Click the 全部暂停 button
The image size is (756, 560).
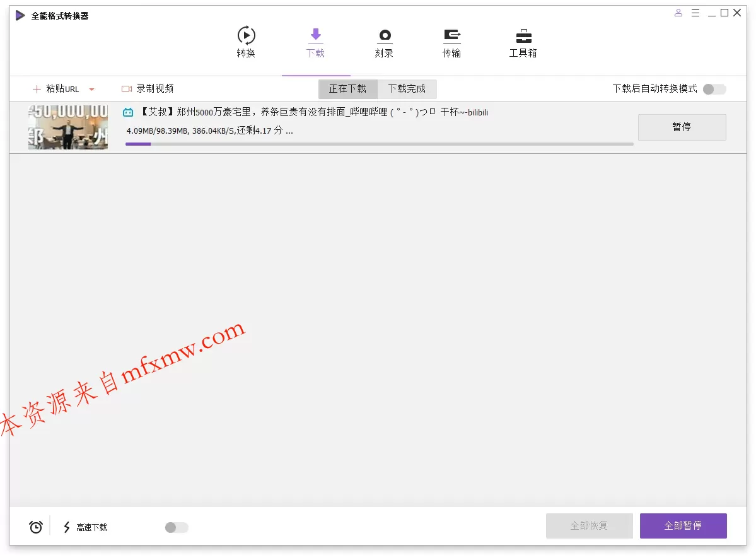[683, 525]
